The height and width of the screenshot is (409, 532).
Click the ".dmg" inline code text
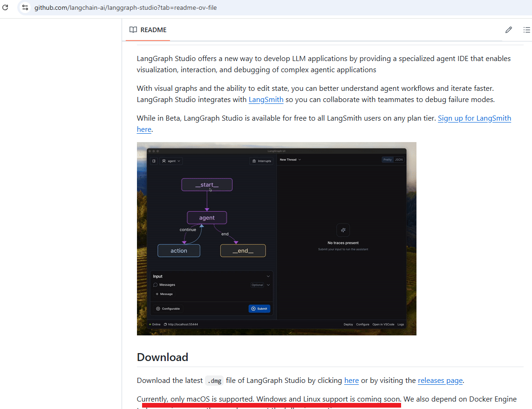tap(214, 381)
